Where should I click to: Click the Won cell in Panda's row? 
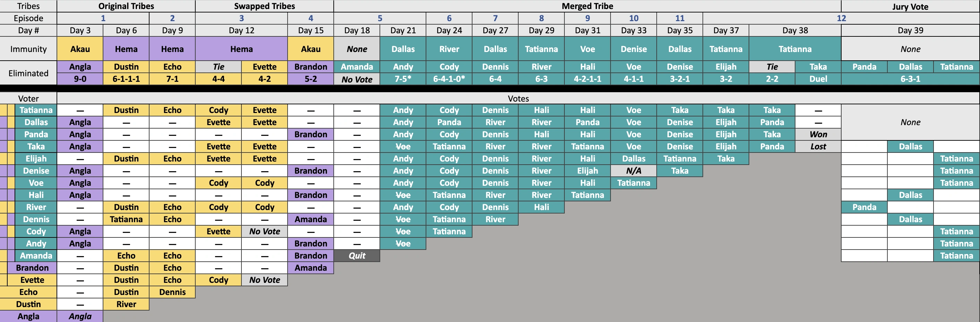[818, 134]
